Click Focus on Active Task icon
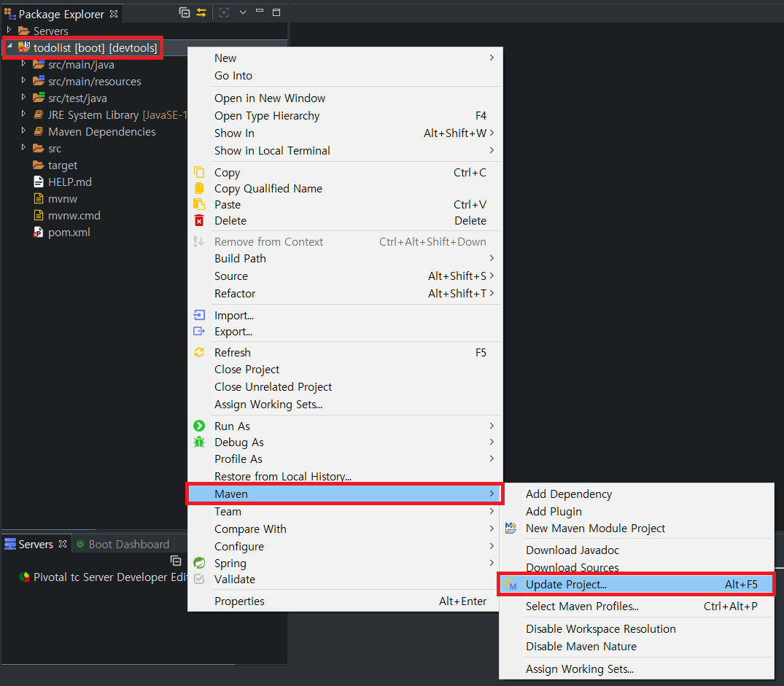This screenshot has height=686, width=784. 224,12
